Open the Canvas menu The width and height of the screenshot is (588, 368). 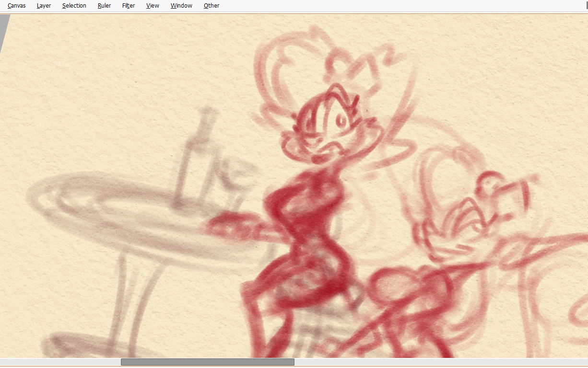click(x=17, y=6)
